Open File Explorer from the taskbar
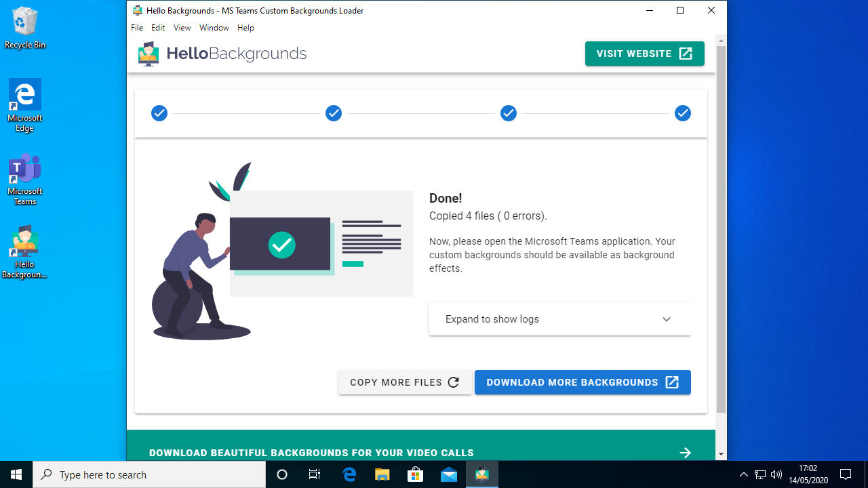868x488 pixels. 382,474
